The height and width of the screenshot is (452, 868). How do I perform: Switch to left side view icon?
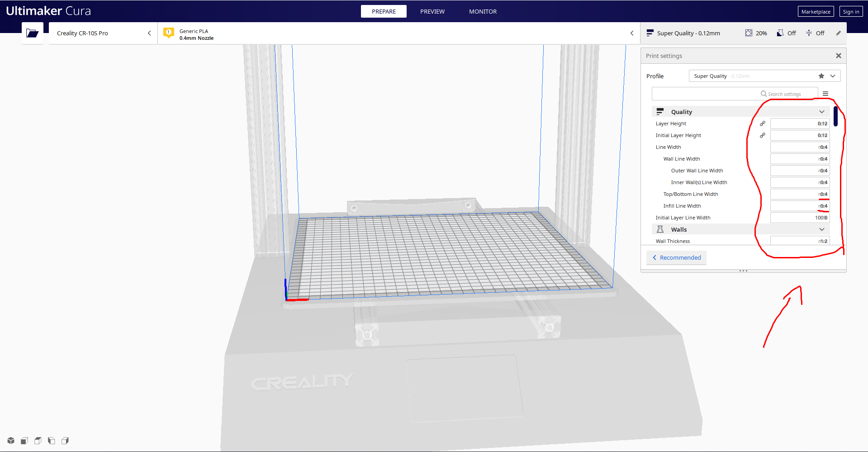(52, 440)
